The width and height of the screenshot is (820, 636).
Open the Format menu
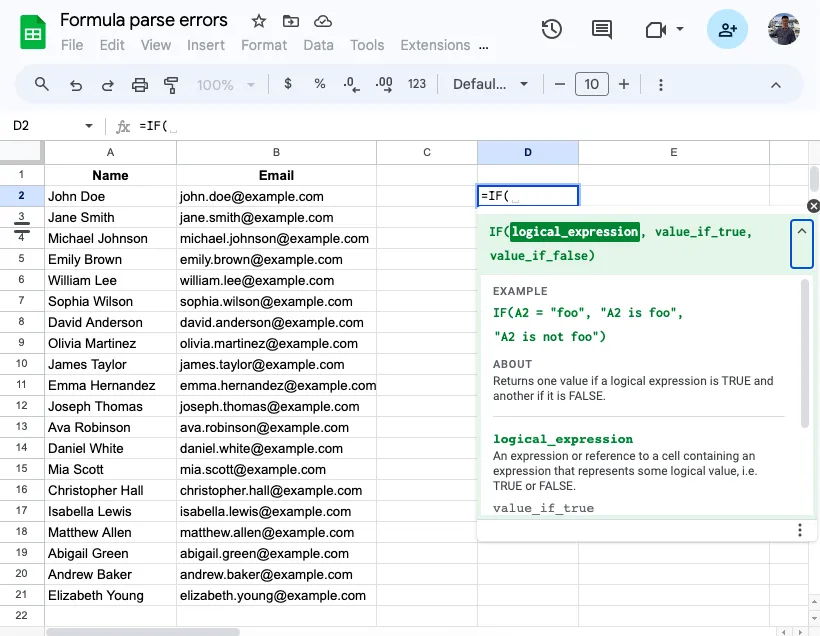[x=264, y=45]
